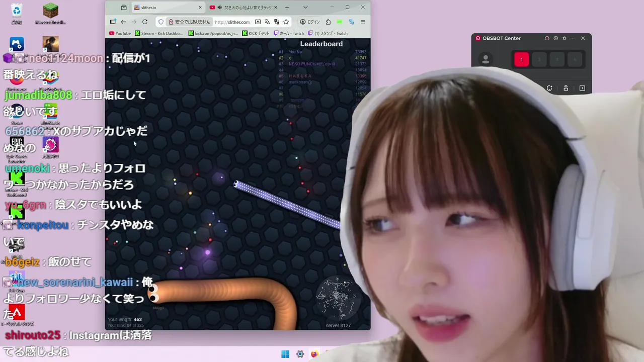644x362 pixels.
Task: Go forward one page in browser
Action: tap(134, 22)
